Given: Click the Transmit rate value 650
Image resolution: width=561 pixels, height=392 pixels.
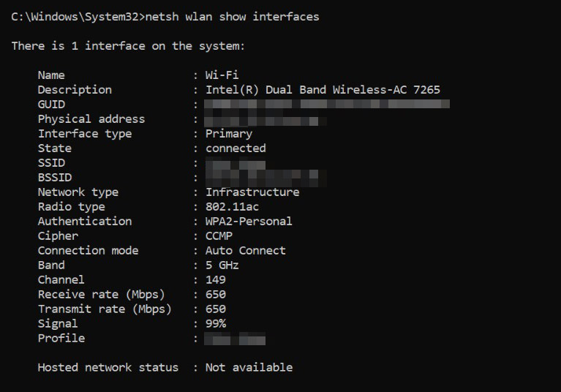Looking at the screenshot, I should point(215,309).
